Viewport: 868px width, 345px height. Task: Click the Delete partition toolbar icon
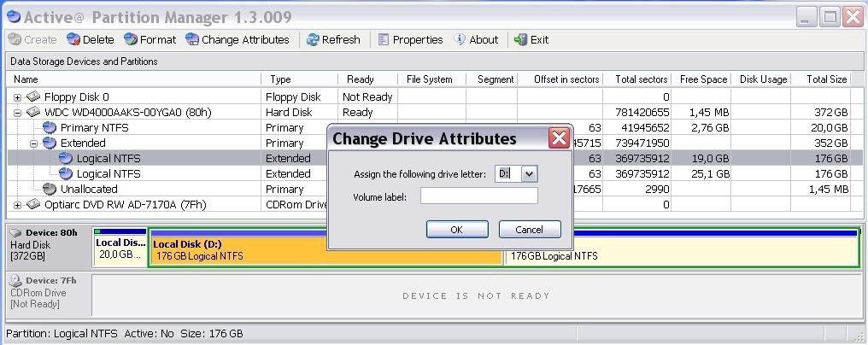[73, 39]
